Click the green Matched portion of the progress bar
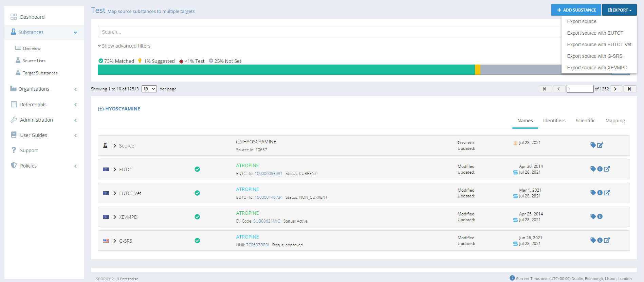The image size is (644, 282). 286,70
